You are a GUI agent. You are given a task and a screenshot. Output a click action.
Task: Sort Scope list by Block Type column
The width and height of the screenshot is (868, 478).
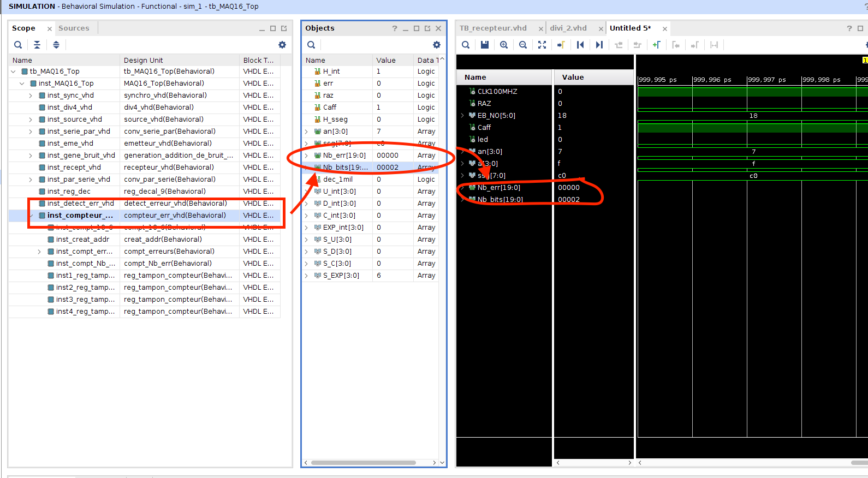[260, 61]
